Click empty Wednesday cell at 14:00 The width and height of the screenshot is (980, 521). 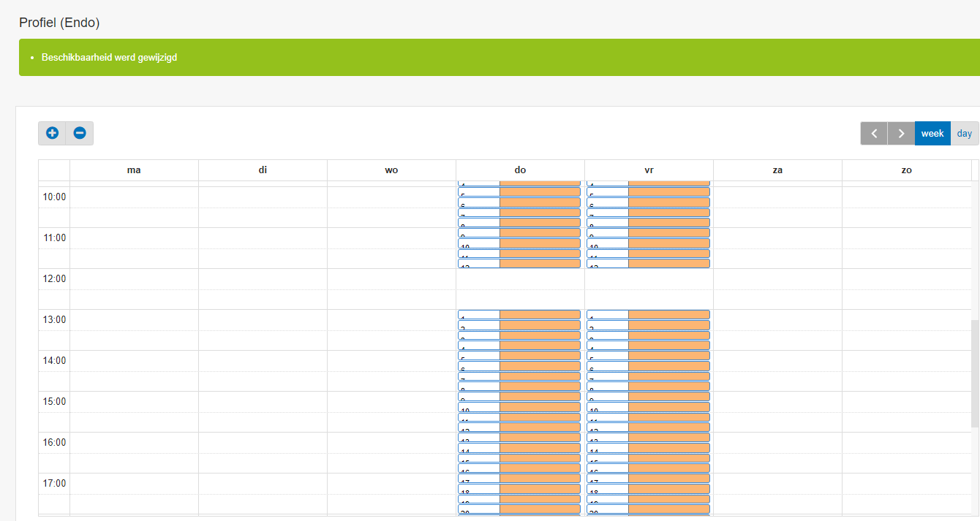[x=391, y=361]
